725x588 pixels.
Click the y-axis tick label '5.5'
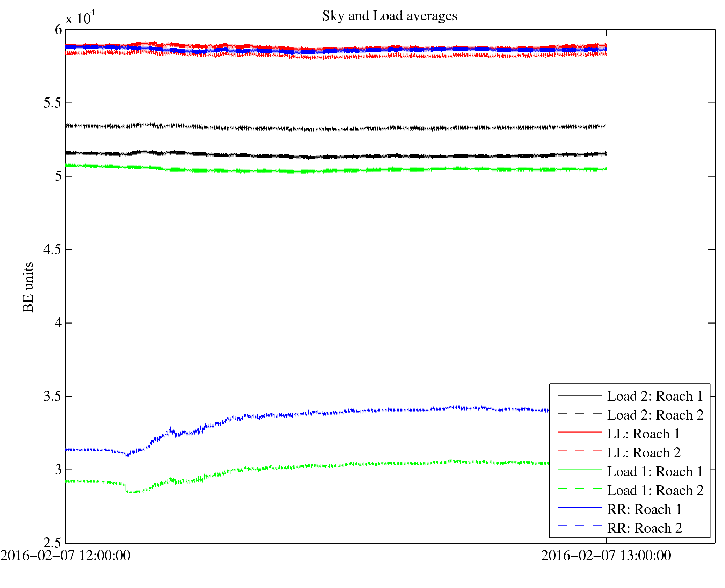(52, 103)
